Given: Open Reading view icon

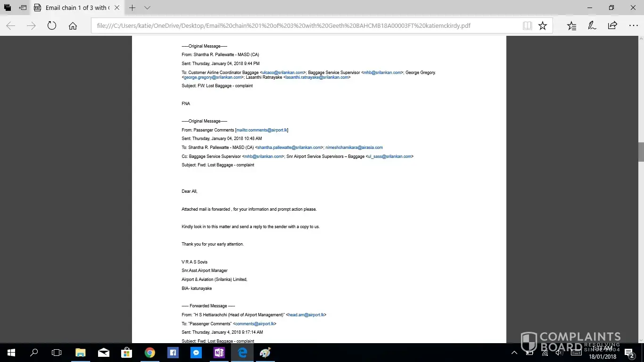Looking at the screenshot, I should pyautogui.click(x=528, y=26).
